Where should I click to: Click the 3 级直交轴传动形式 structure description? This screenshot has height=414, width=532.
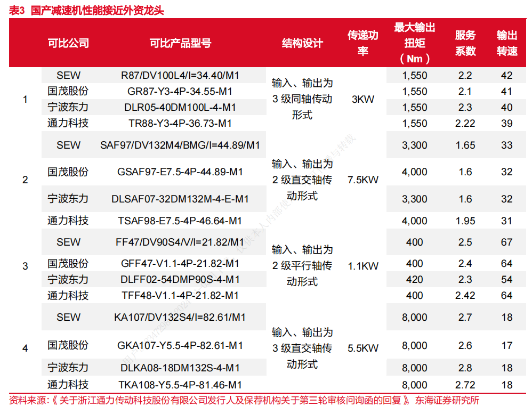click(x=302, y=348)
